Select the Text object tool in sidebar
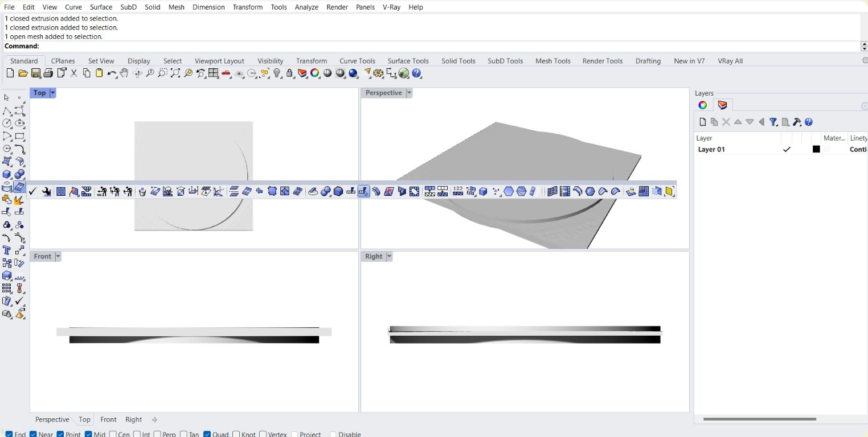 pyautogui.click(x=7, y=250)
